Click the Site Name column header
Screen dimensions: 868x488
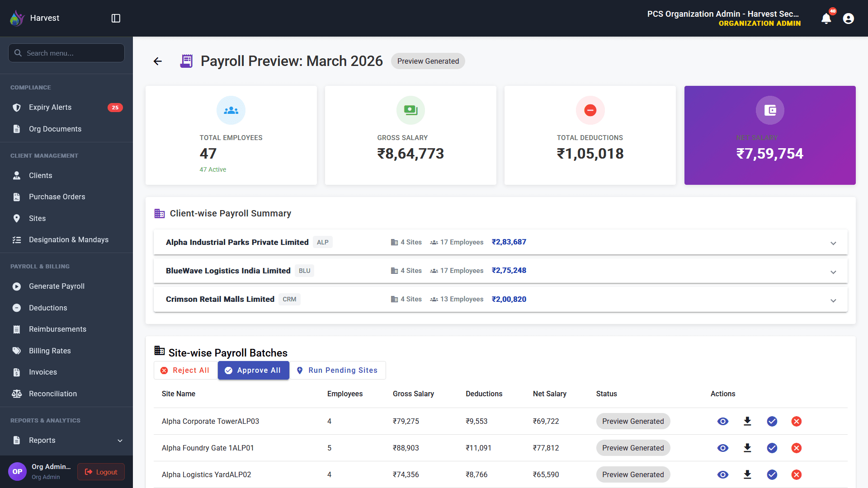[179, 394]
